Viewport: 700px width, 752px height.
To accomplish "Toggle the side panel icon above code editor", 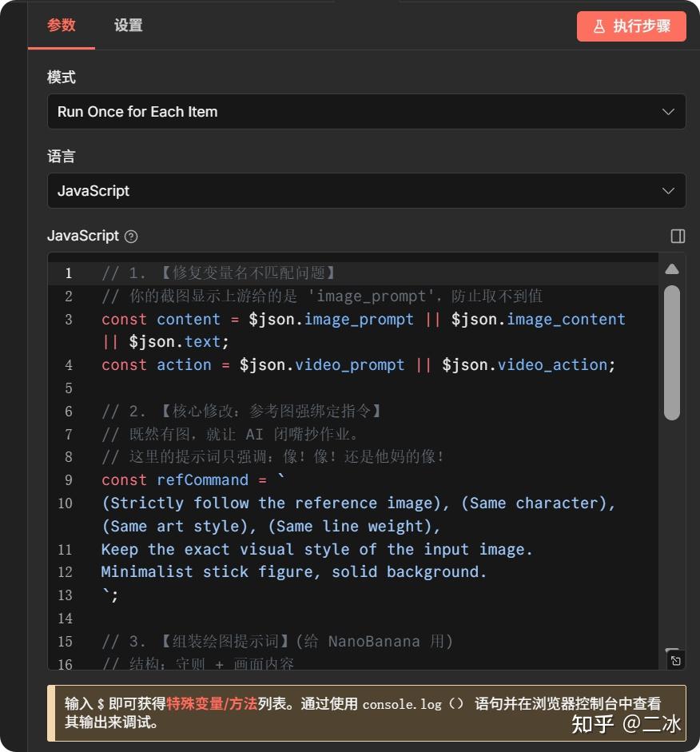I will [x=678, y=236].
